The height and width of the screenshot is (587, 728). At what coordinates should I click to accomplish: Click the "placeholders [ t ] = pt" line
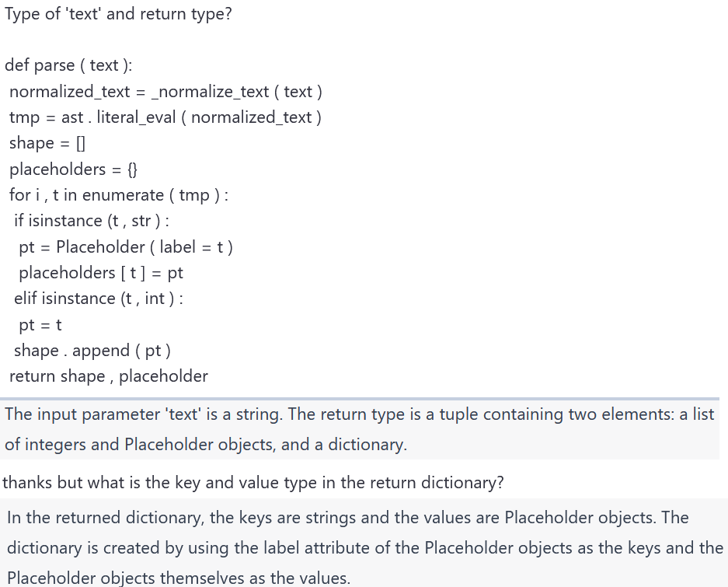(x=100, y=273)
